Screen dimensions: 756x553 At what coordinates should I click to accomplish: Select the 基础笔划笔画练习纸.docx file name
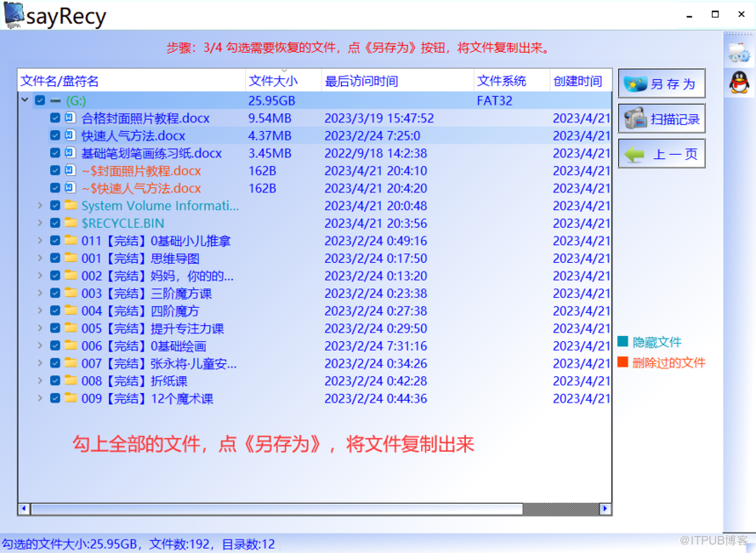151,153
